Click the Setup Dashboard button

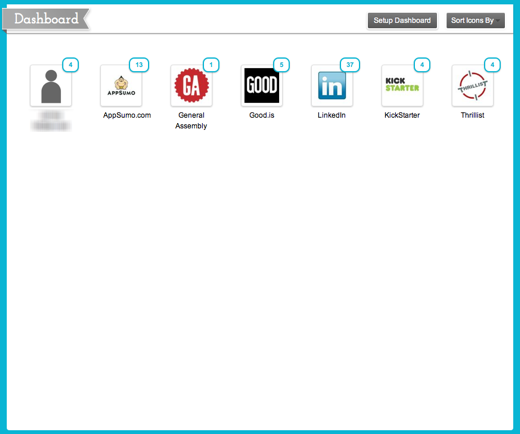pyautogui.click(x=402, y=20)
